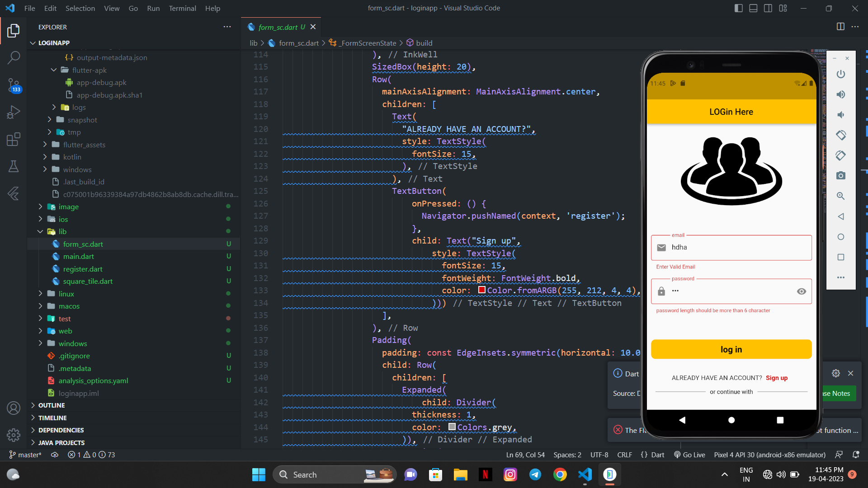The height and width of the screenshot is (488, 868).
Task: Expand the OUTLINE section
Action: tap(51, 405)
